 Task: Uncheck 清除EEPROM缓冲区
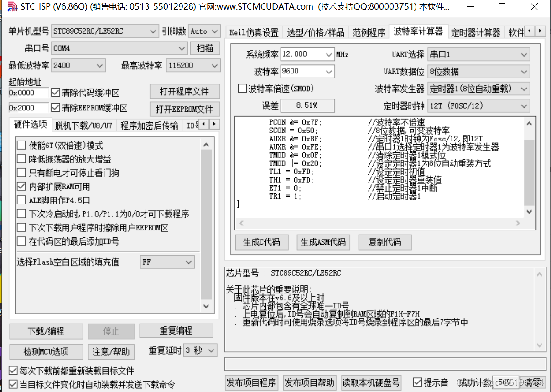[56, 108]
